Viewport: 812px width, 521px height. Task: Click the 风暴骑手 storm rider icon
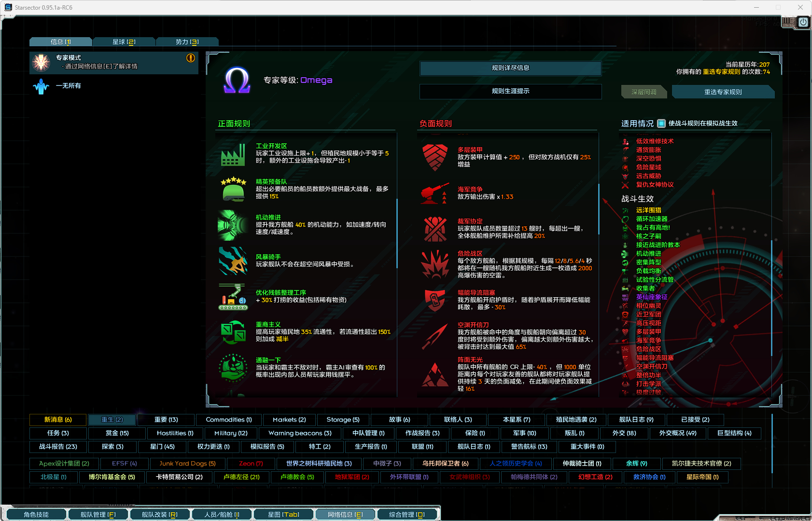click(233, 261)
